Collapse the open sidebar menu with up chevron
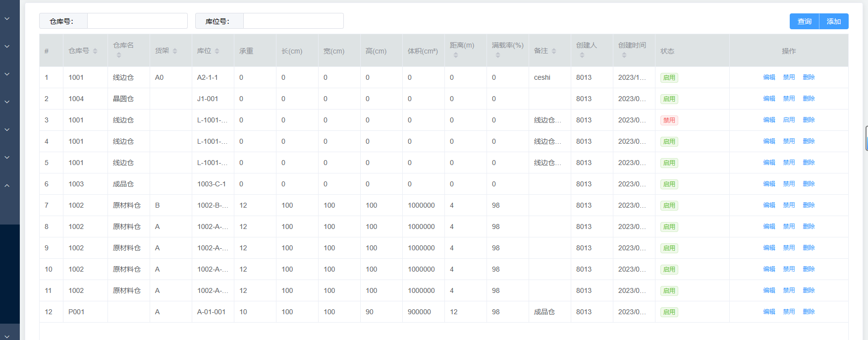The width and height of the screenshot is (868, 340). click(7, 186)
